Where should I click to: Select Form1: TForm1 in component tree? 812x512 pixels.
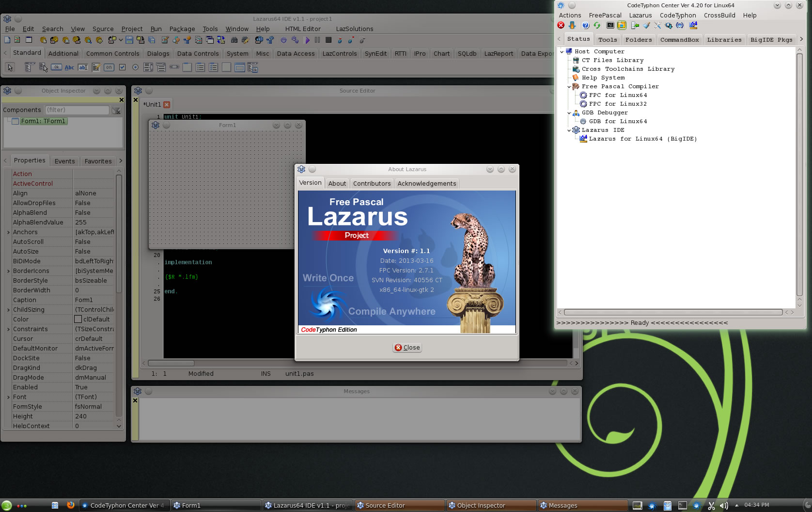coord(43,121)
